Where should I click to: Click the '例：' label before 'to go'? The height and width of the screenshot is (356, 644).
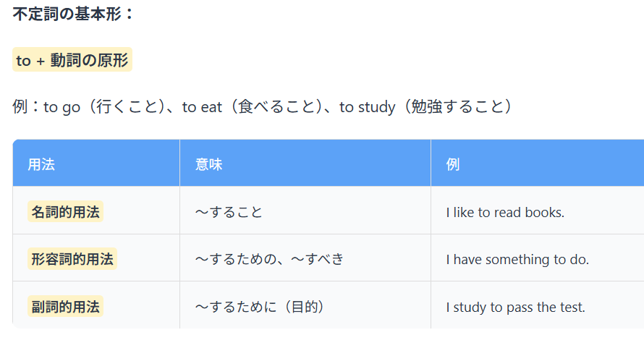click(27, 107)
